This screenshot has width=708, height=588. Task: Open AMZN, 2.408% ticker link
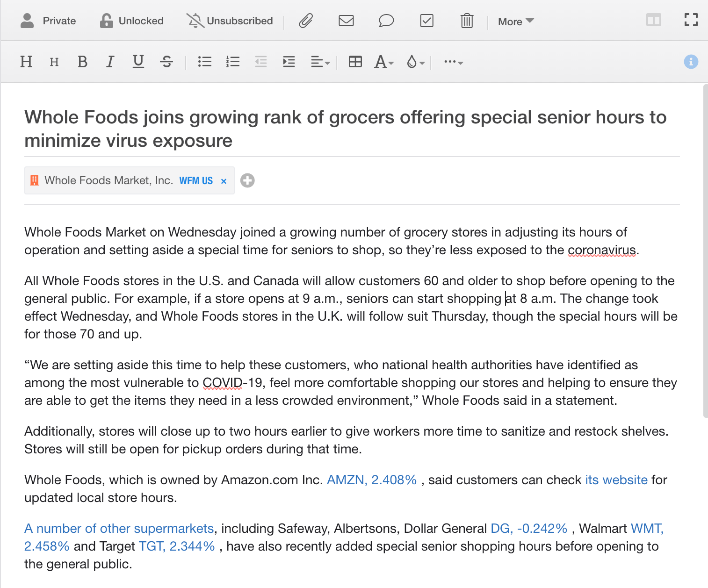(x=372, y=480)
